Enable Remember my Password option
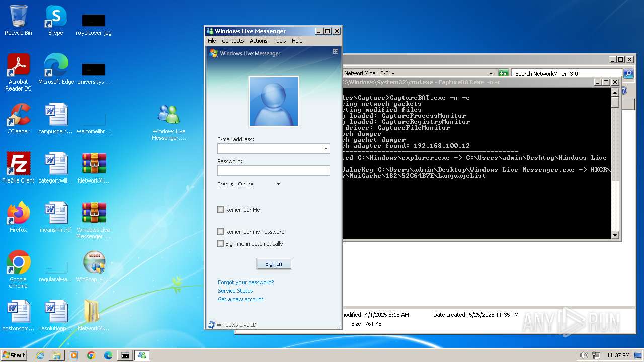Screen dimensions: 644x362 point(220,232)
